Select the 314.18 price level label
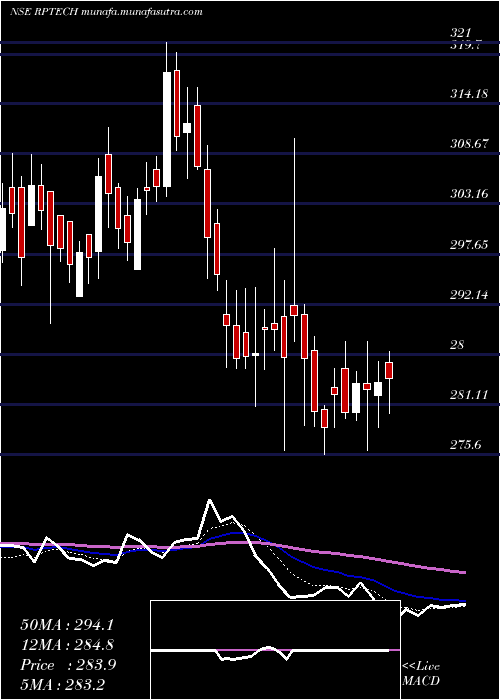This screenshot has width=500, height=700. (x=468, y=94)
